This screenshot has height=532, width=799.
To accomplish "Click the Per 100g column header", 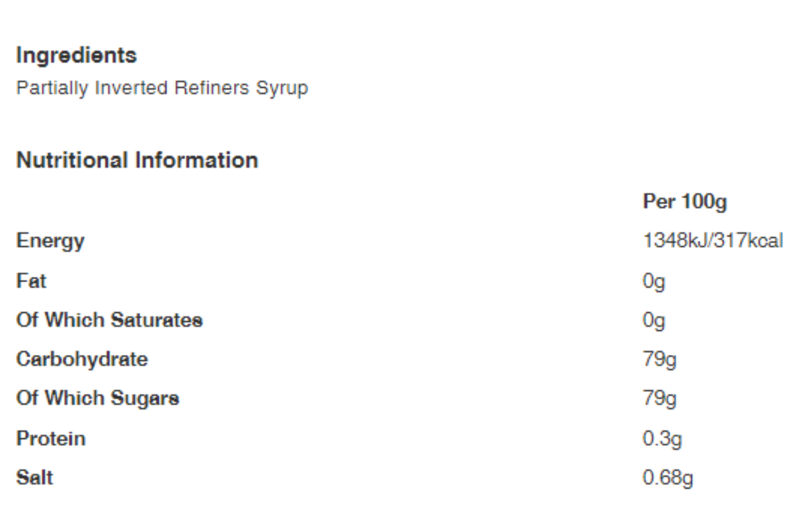I will click(685, 202).
